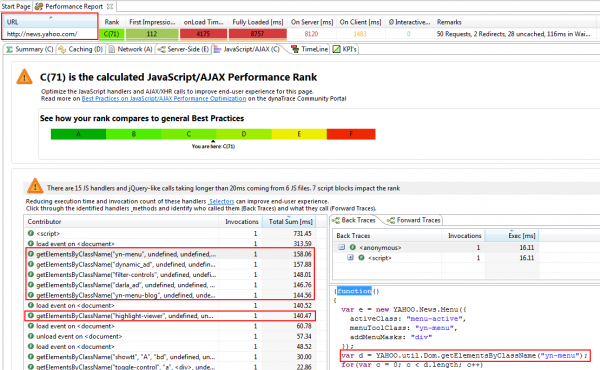Sort by On Server [ms] column
The image size is (600, 370).
click(x=312, y=22)
